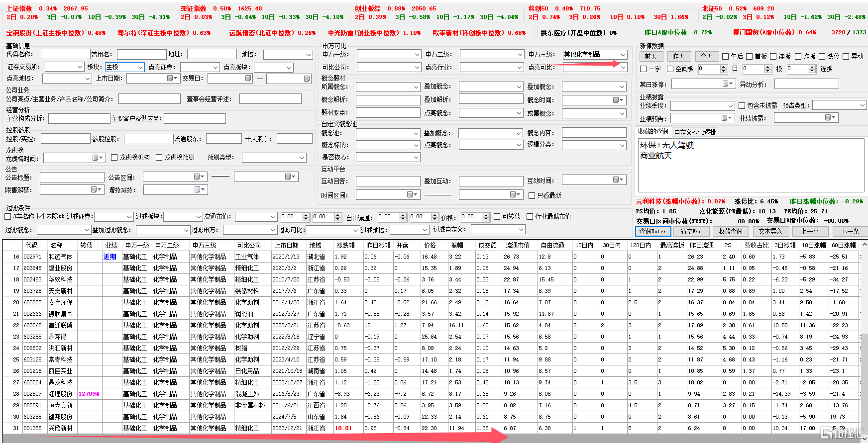Viewport: 868px width, 443px height.
Task: Enable the 龙虎榜机构 checkbox
Action: click(x=114, y=157)
